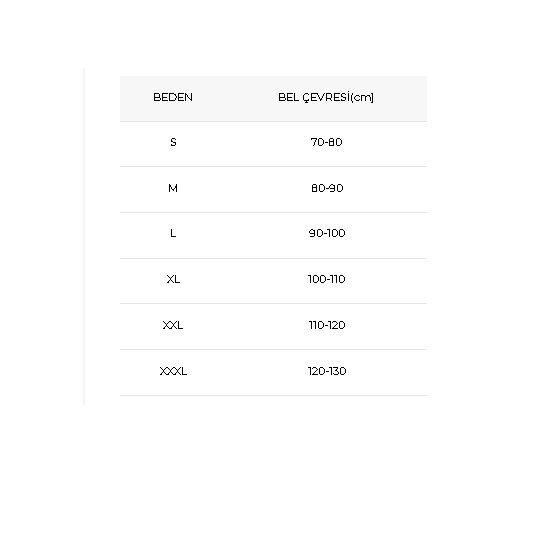This screenshot has width=559, height=539.
Task: Click the 110-120 waist measurement
Action: [x=327, y=325]
